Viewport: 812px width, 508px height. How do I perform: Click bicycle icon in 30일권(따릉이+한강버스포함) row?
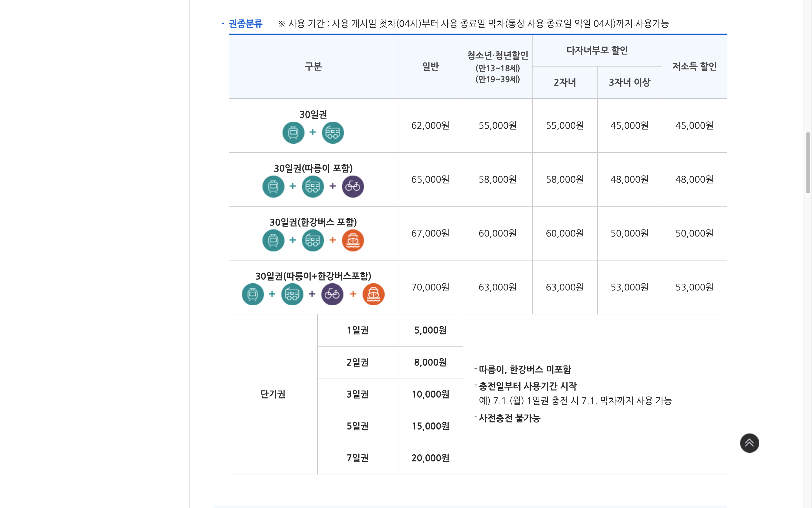pos(332,294)
